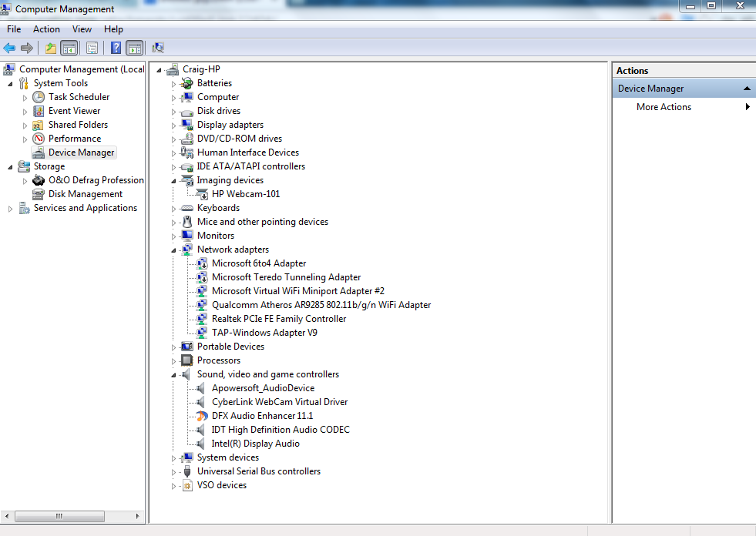This screenshot has height=536, width=756.
Task: Select Realtek PCIe FE Family Controller
Action: (x=279, y=319)
